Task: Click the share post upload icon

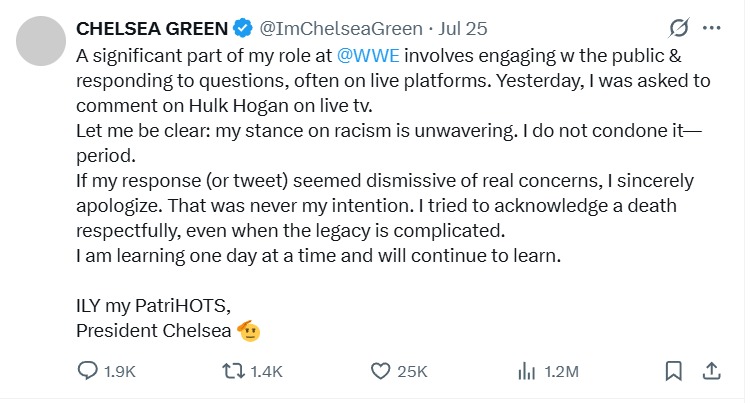Action: coord(712,371)
